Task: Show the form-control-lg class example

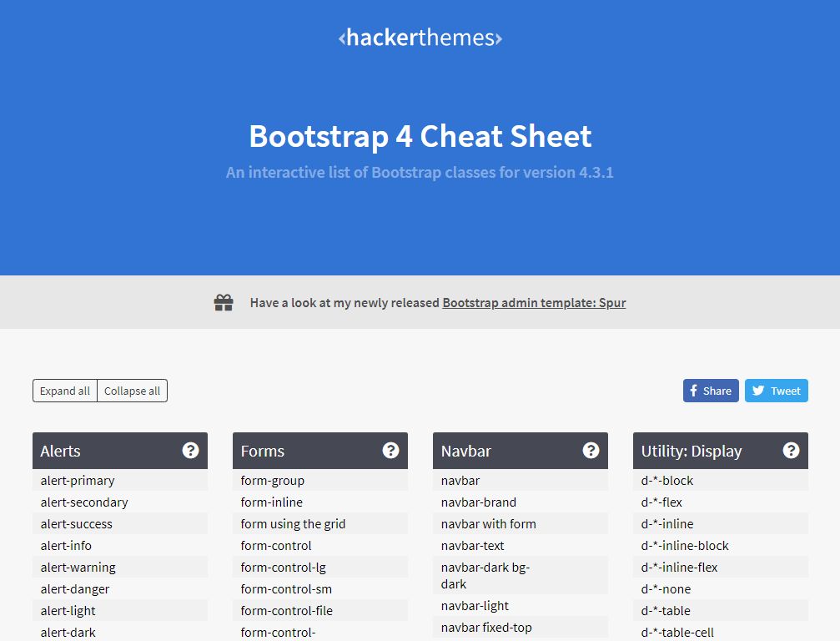Action: (x=320, y=567)
